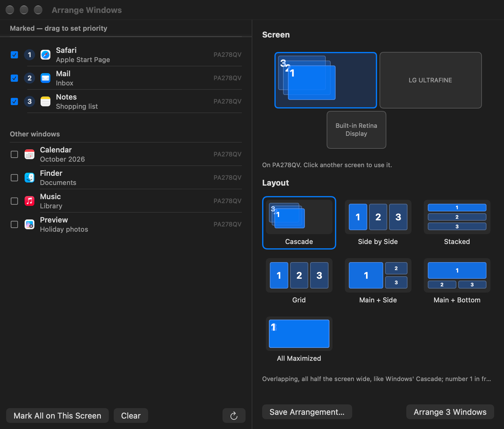Uncheck the Notes Shopping list checkbox
Image resolution: width=504 pixels, height=429 pixels.
coord(14,101)
